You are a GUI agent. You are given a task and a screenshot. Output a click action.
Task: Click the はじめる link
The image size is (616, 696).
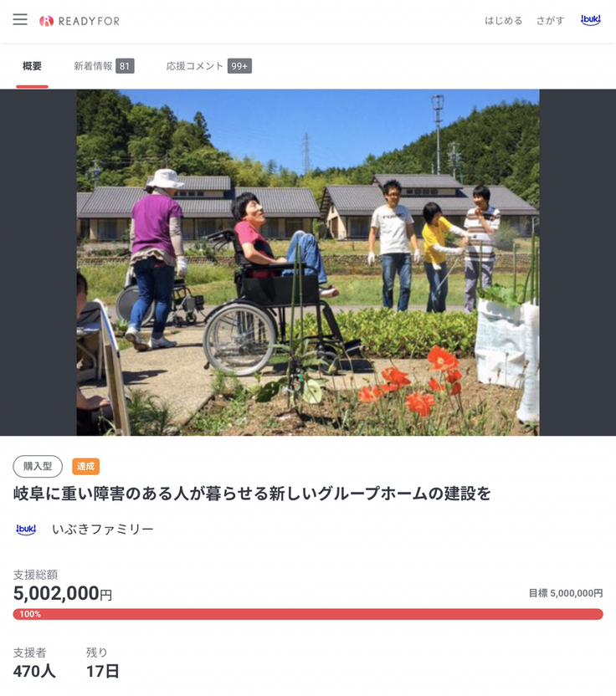click(x=503, y=20)
